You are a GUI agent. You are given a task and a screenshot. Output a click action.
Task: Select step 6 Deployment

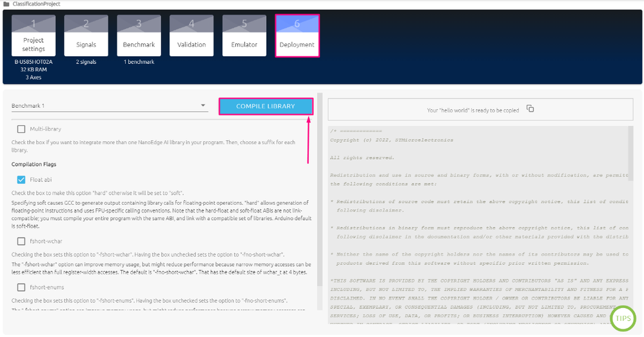[297, 36]
